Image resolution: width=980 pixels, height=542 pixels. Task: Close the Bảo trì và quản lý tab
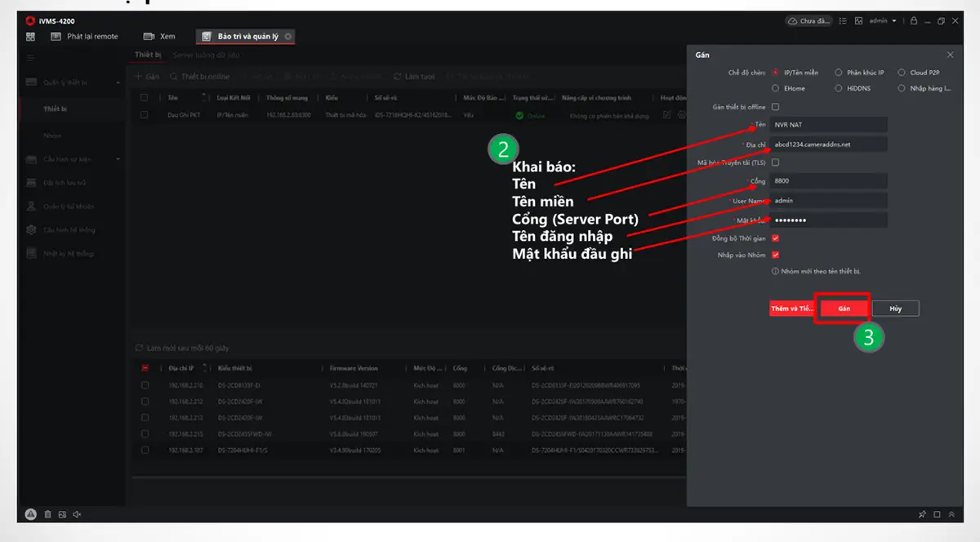(x=288, y=37)
